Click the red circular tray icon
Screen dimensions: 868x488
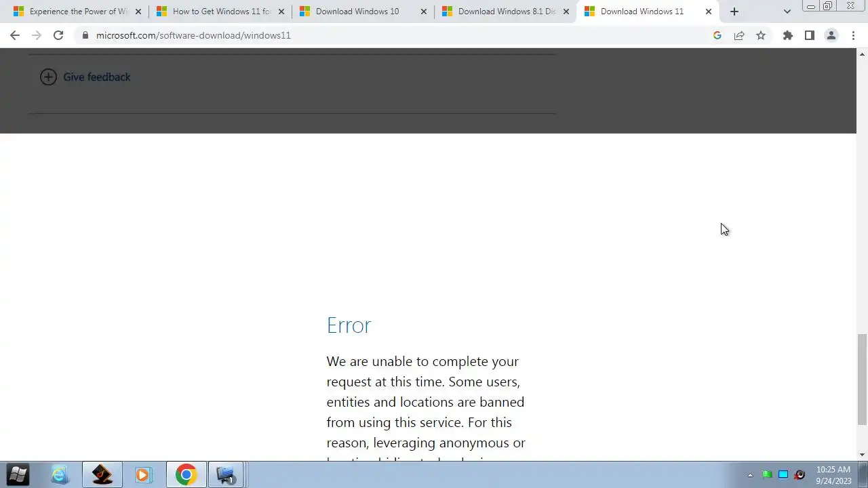coord(800,474)
